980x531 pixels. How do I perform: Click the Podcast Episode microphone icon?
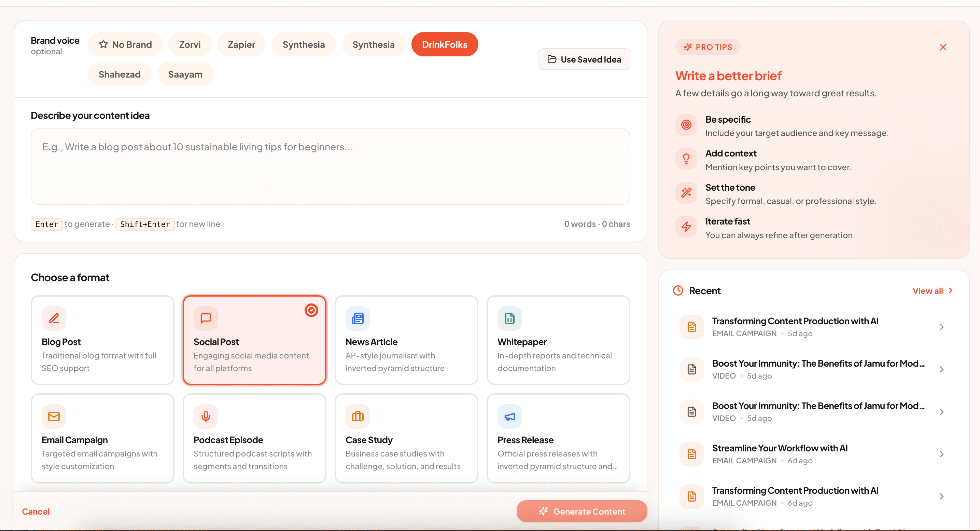(206, 417)
